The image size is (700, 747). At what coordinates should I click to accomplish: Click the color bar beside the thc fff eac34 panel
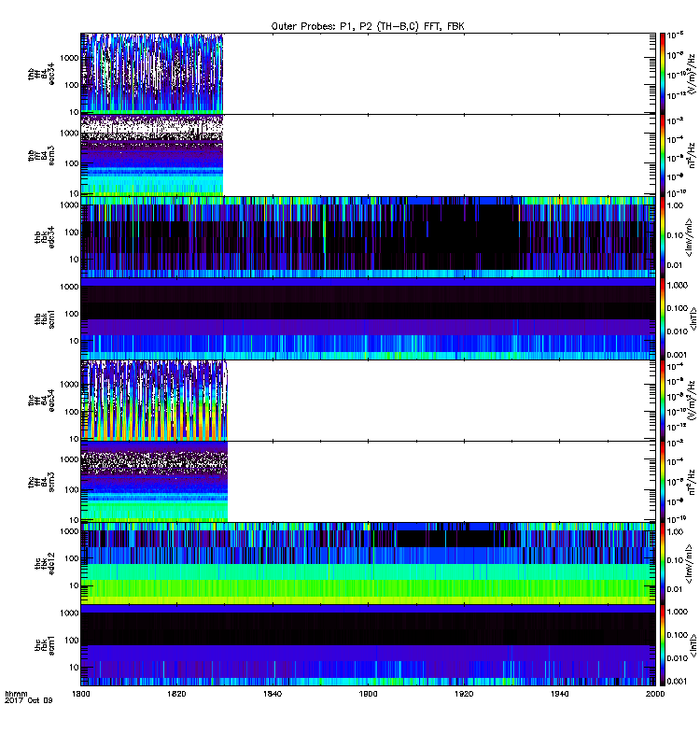point(662,401)
